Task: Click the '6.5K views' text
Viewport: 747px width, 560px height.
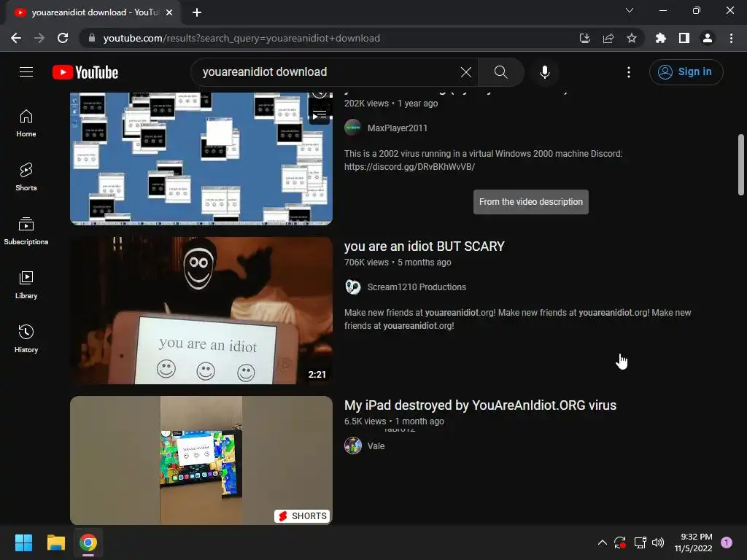Action: (365, 421)
